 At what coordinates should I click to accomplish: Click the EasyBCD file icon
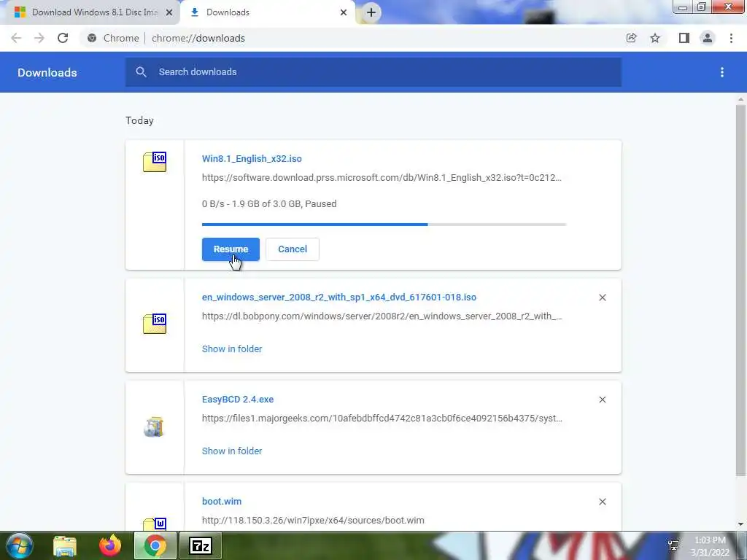(x=154, y=427)
